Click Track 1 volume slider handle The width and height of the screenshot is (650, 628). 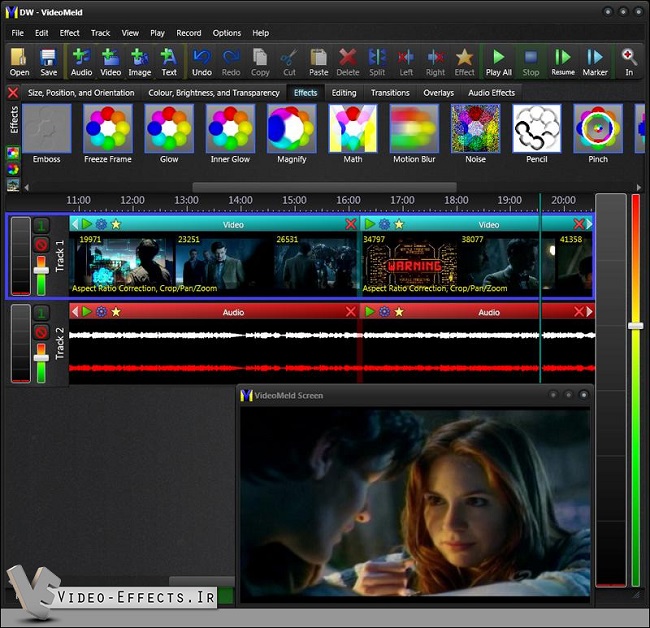tap(41, 270)
